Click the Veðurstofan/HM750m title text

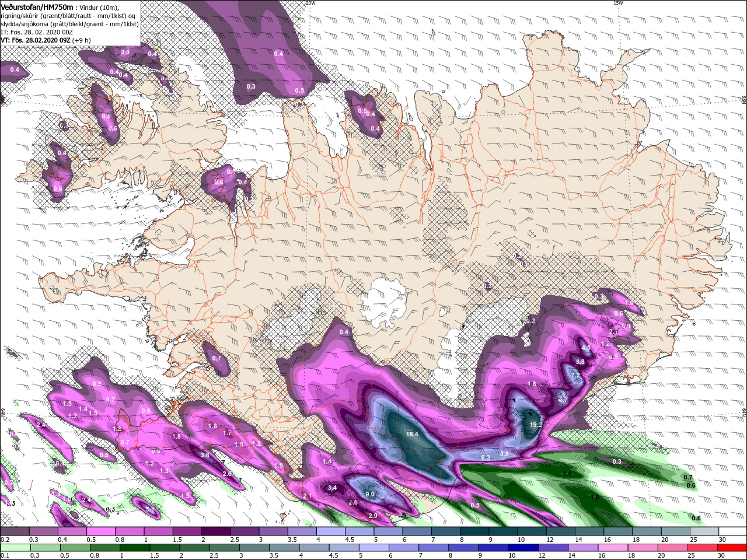(37, 7)
